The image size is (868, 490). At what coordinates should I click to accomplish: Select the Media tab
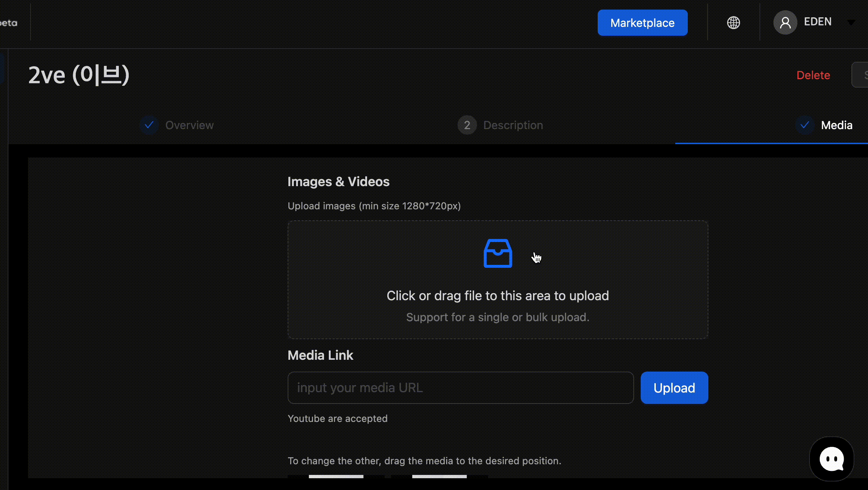[x=836, y=125]
